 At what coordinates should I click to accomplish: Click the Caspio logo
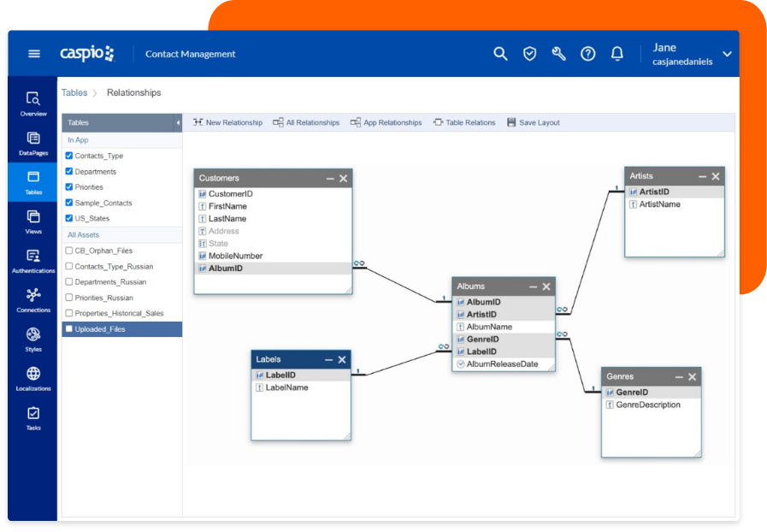[87, 53]
